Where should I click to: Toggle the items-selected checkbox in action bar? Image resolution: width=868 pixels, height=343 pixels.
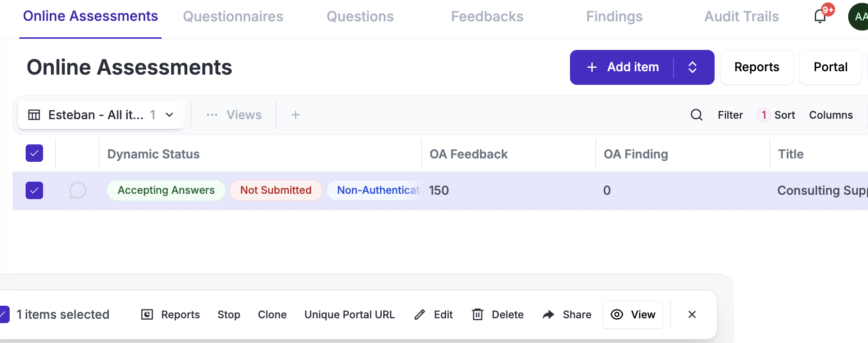[x=4, y=314]
